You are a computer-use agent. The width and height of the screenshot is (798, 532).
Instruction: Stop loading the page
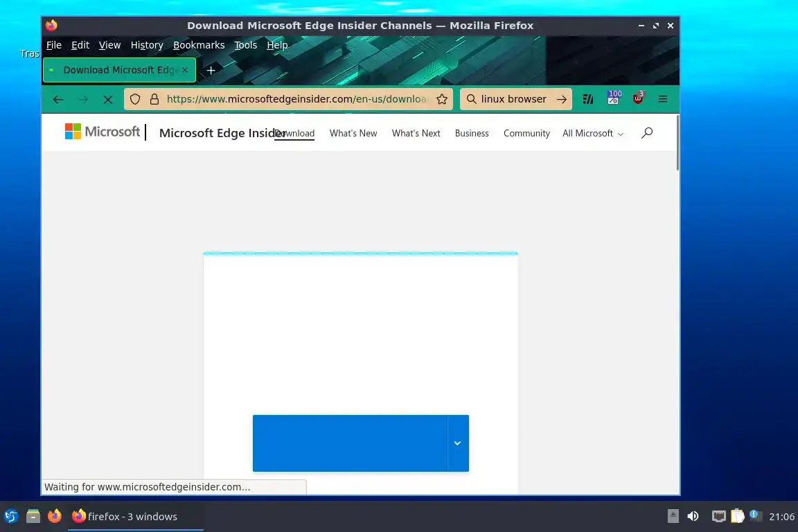108,99
